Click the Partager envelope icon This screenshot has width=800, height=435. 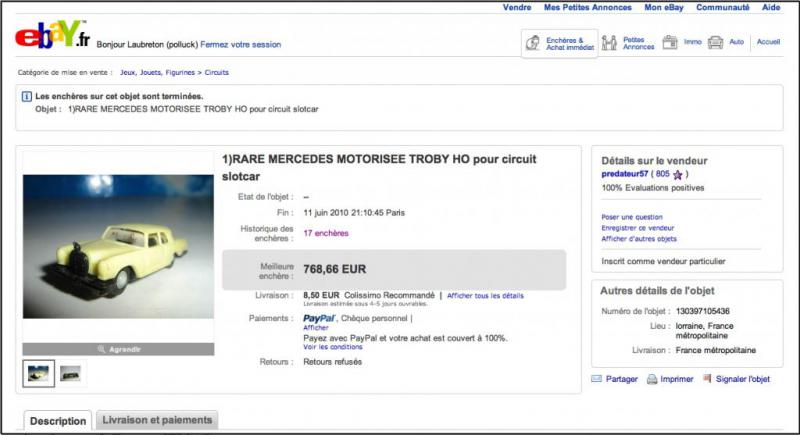596,379
